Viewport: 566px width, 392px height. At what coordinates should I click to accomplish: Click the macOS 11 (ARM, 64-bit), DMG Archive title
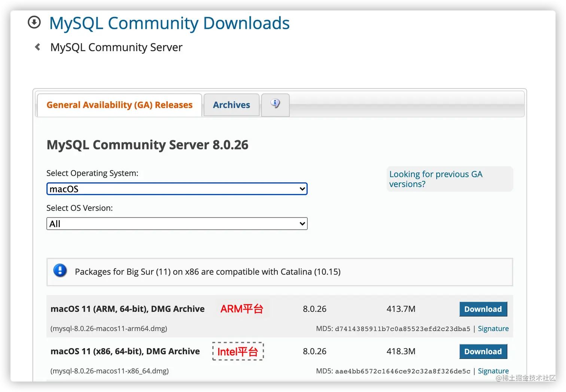tap(127, 309)
